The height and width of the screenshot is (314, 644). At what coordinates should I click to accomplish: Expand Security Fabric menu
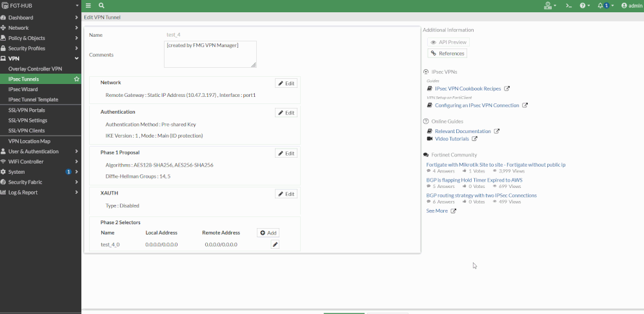40,182
